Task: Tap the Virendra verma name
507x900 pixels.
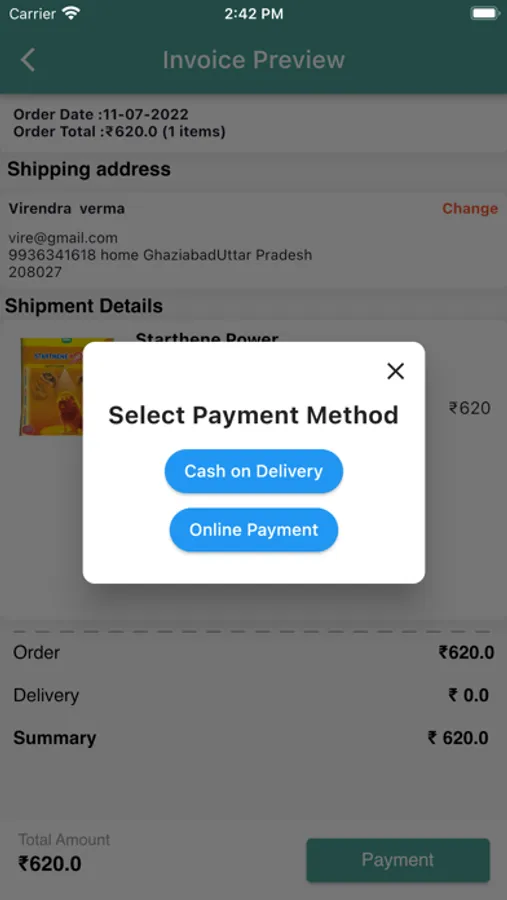Action: pos(67,208)
